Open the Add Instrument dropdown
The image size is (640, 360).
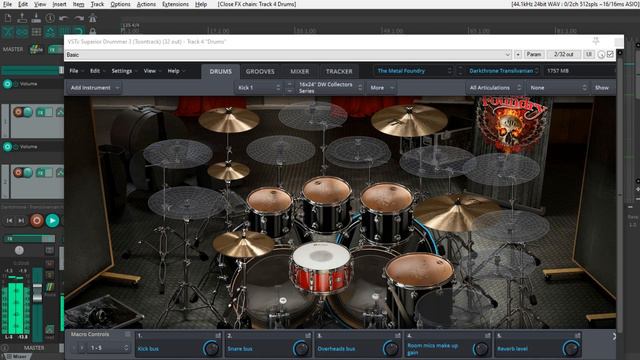94,87
